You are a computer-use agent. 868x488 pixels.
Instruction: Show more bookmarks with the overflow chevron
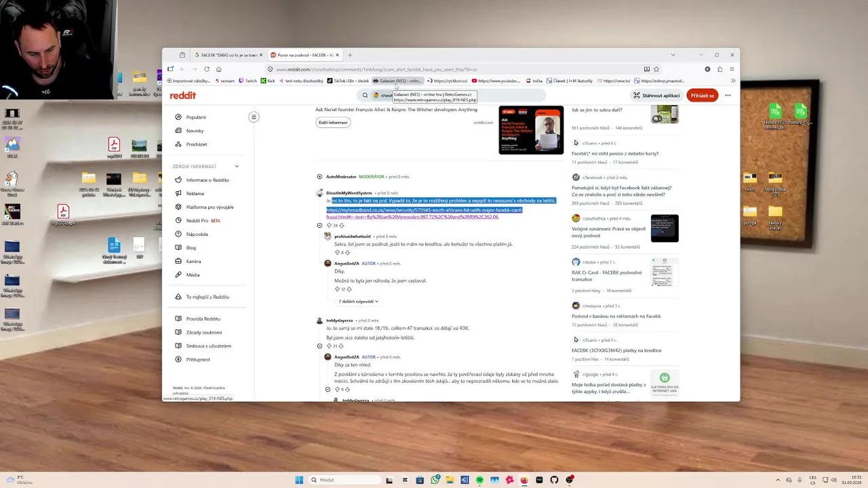click(x=732, y=81)
